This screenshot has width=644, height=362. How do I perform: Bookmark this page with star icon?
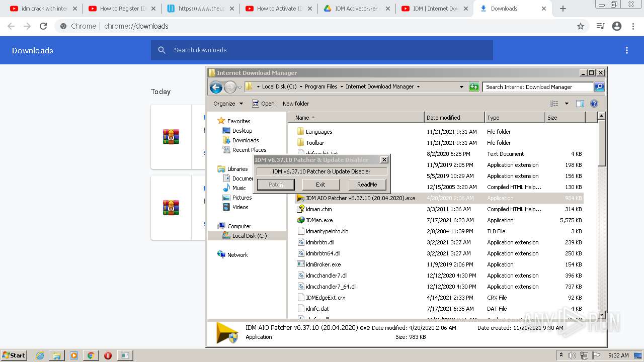[x=581, y=26]
